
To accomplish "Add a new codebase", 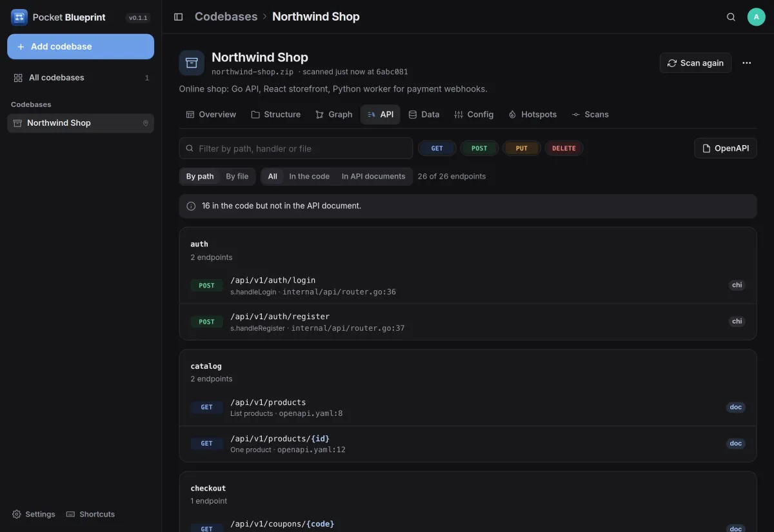I will point(81,46).
